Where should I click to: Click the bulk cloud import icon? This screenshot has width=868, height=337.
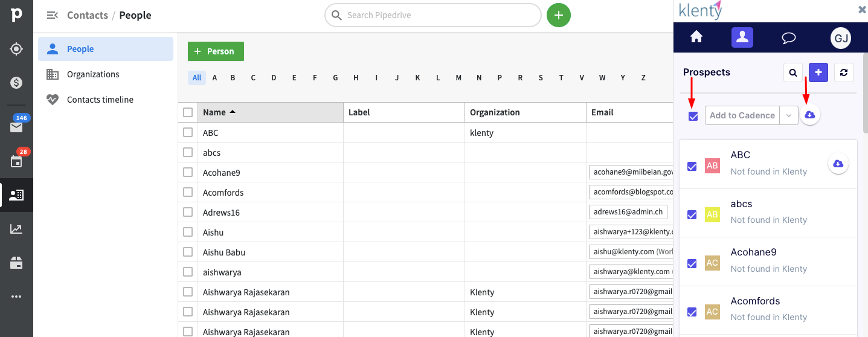point(810,115)
